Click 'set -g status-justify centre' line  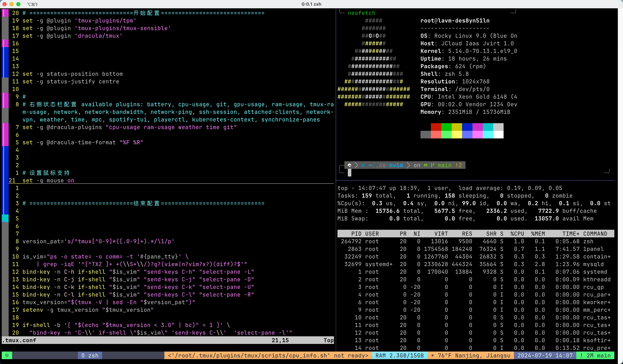pos(71,81)
